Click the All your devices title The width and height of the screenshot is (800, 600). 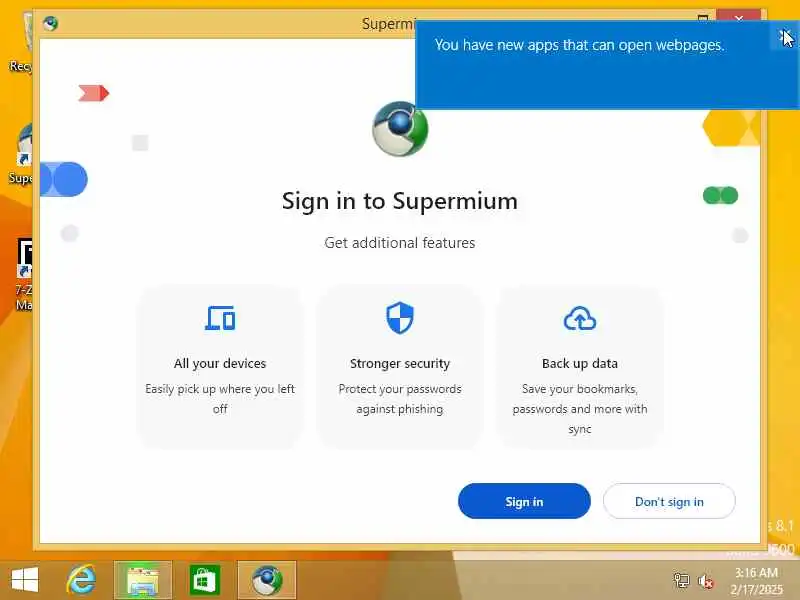220,363
